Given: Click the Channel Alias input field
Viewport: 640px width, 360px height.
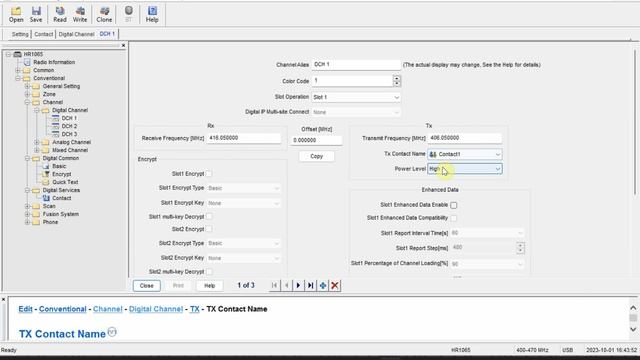Looking at the screenshot, I should click(356, 64).
